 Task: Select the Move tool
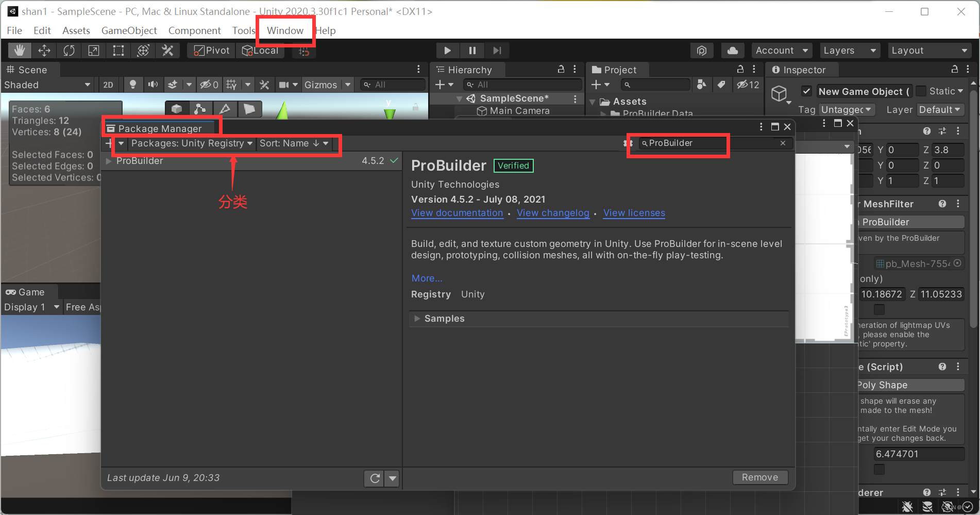tap(44, 50)
